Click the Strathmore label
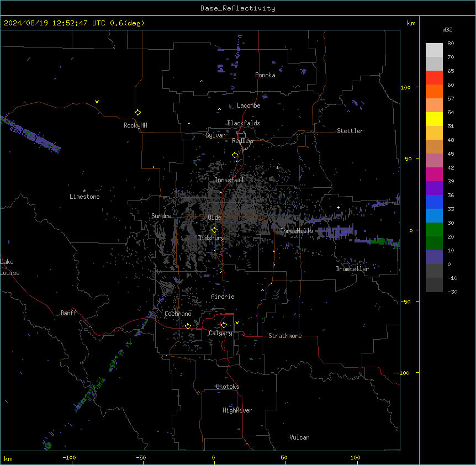476x465 pixels. (x=285, y=336)
